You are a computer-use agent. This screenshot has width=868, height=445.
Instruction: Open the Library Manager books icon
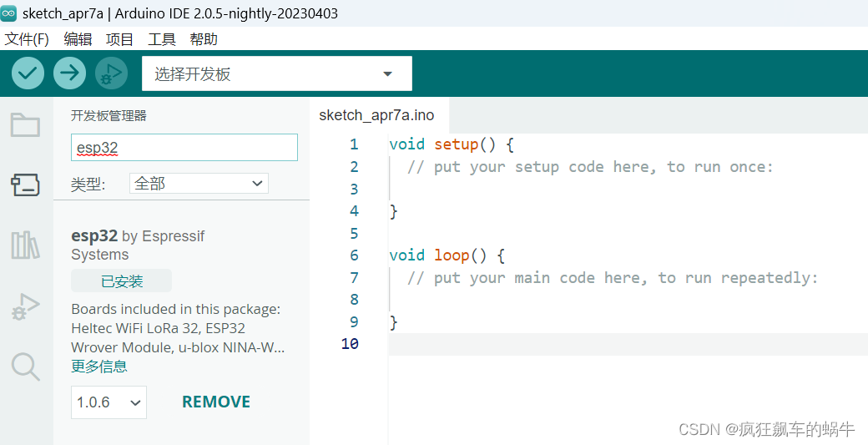pos(26,245)
